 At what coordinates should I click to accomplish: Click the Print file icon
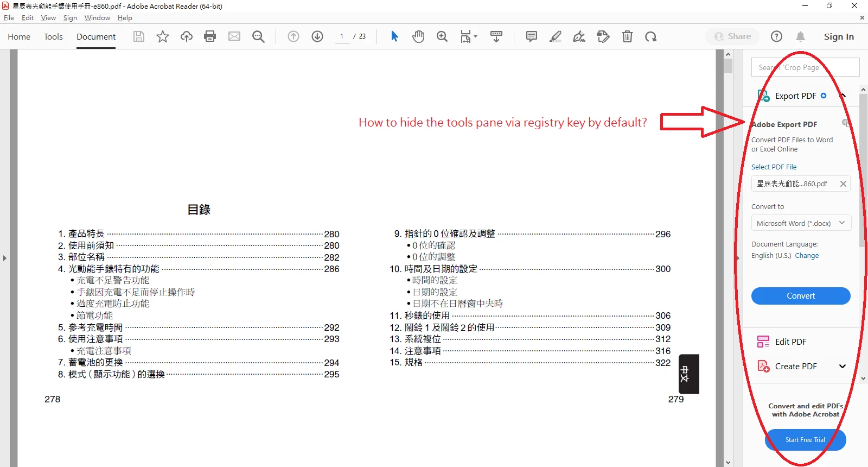(x=210, y=36)
